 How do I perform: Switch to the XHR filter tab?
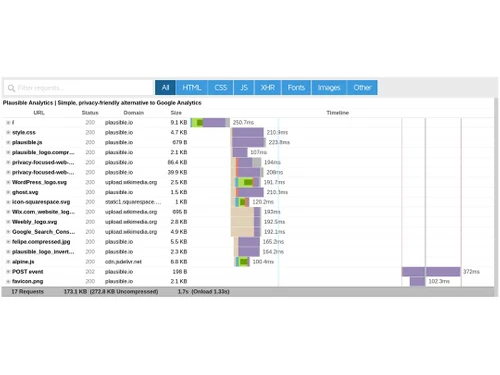point(268,88)
